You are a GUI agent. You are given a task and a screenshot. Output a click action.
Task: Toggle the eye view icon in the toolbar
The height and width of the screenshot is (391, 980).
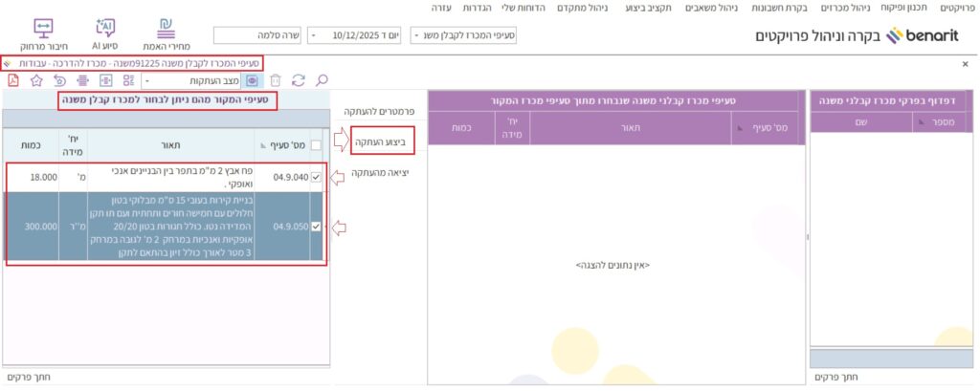tap(253, 80)
